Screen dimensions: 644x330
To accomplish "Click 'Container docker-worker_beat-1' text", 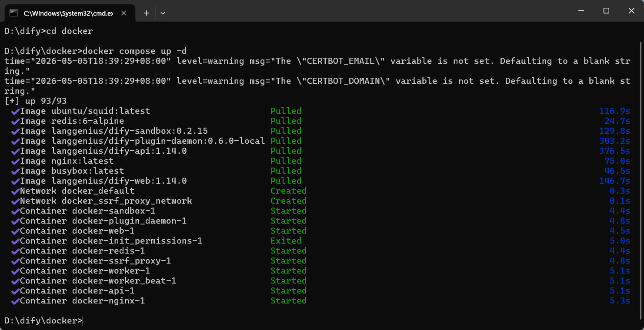I will pos(98,281).
